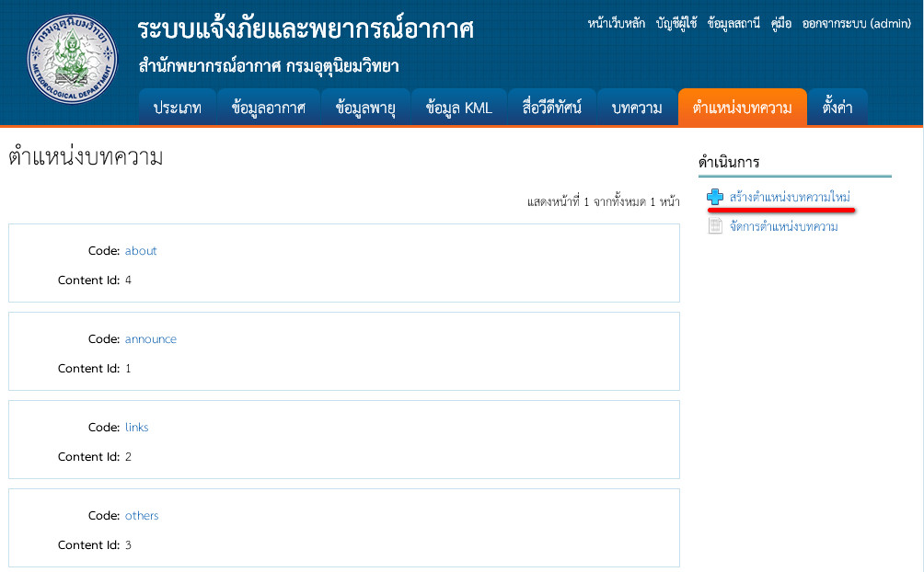924x572 pixels.
Task: Click Content Id value 4
Action: [x=128, y=280]
